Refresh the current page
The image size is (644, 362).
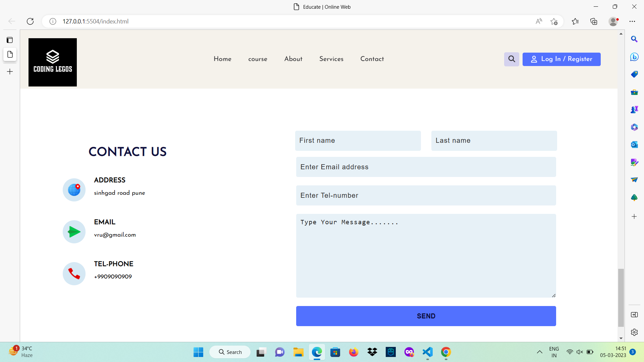coord(30,21)
